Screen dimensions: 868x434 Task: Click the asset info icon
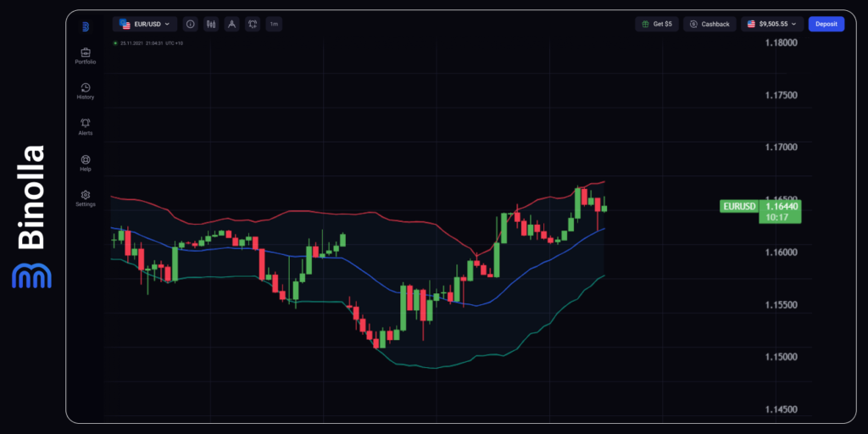191,25
